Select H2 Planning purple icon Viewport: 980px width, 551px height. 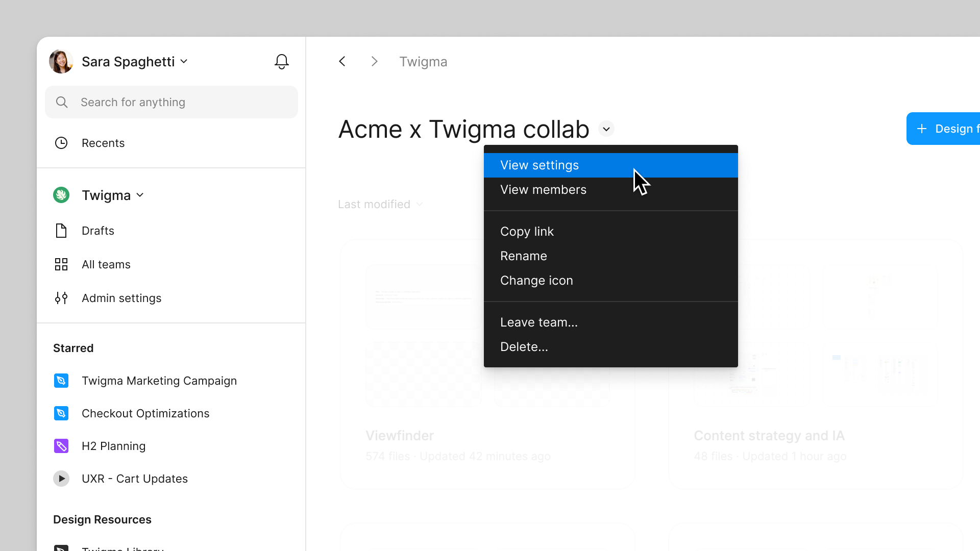61,445
